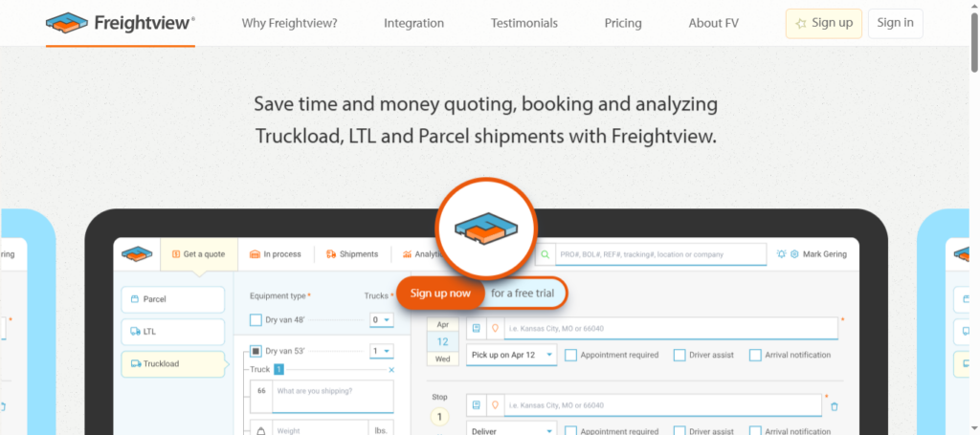Go to the Integration page

(413, 24)
